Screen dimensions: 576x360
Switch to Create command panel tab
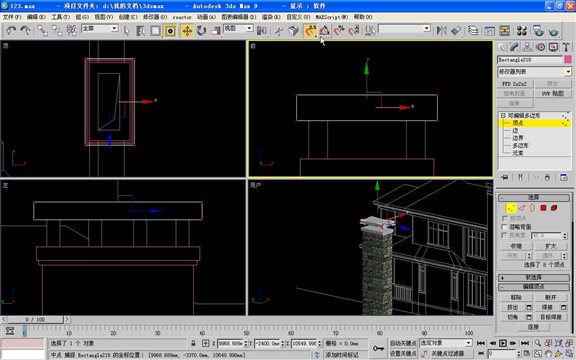pos(501,47)
